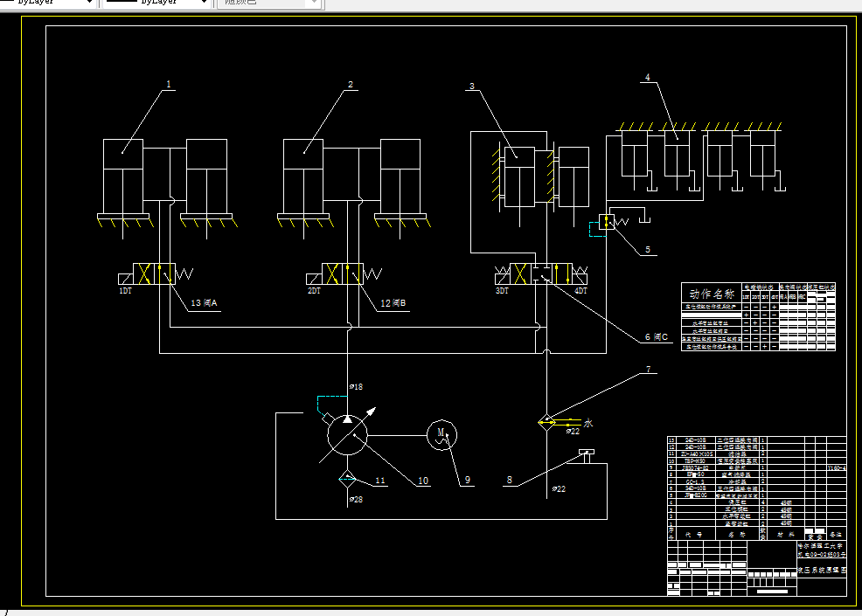Click 24D-10B in row 13

click(x=696, y=440)
